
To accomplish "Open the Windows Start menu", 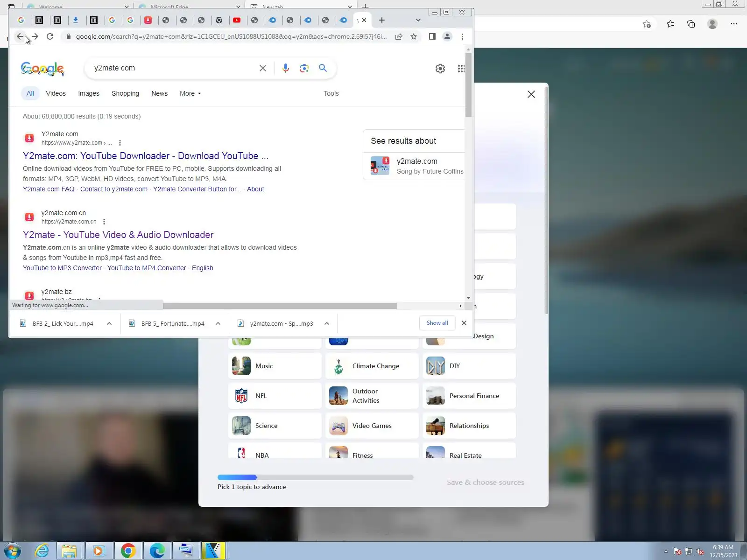I will click(13, 551).
